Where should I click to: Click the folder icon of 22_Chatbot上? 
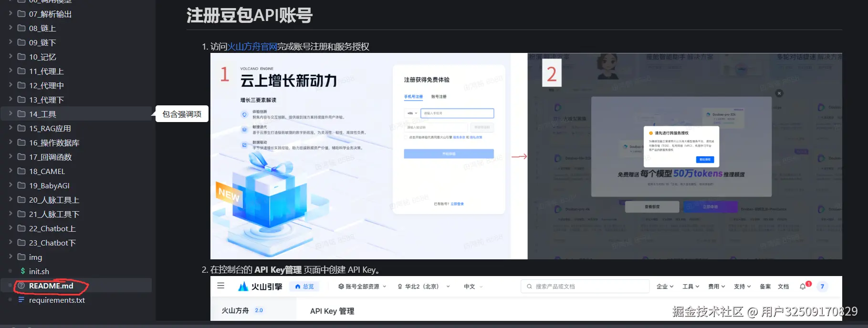21,228
